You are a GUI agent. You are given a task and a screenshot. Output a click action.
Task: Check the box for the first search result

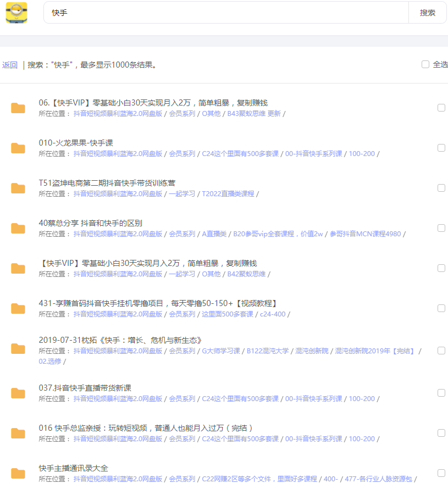[x=441, y=108]
